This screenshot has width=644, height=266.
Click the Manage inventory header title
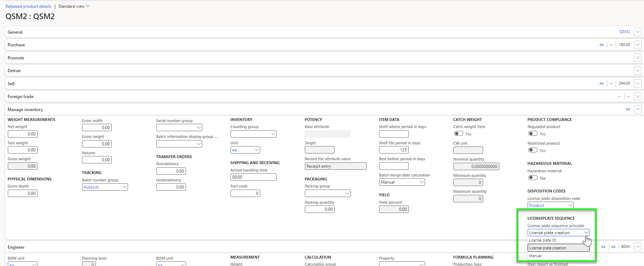pyautogui.click(x=25, y=110)
